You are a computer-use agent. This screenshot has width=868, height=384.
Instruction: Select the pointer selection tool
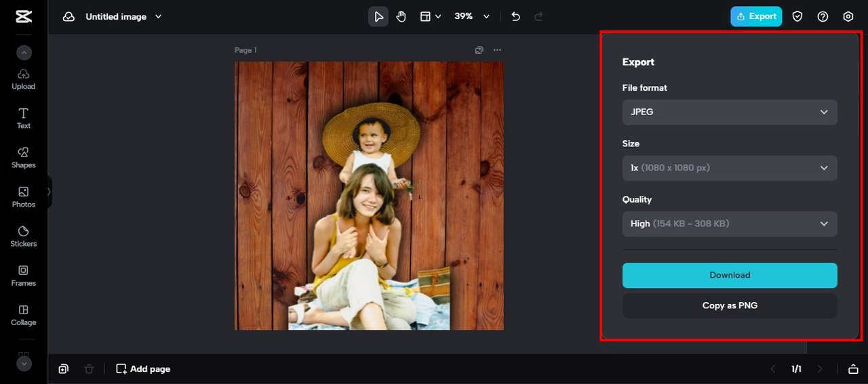point(378,17)
